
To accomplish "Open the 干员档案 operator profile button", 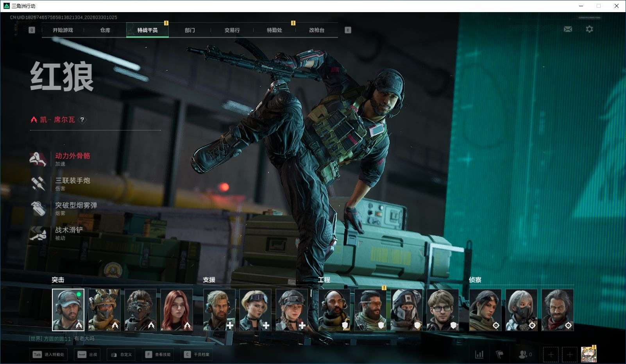I will pos(197,354).
